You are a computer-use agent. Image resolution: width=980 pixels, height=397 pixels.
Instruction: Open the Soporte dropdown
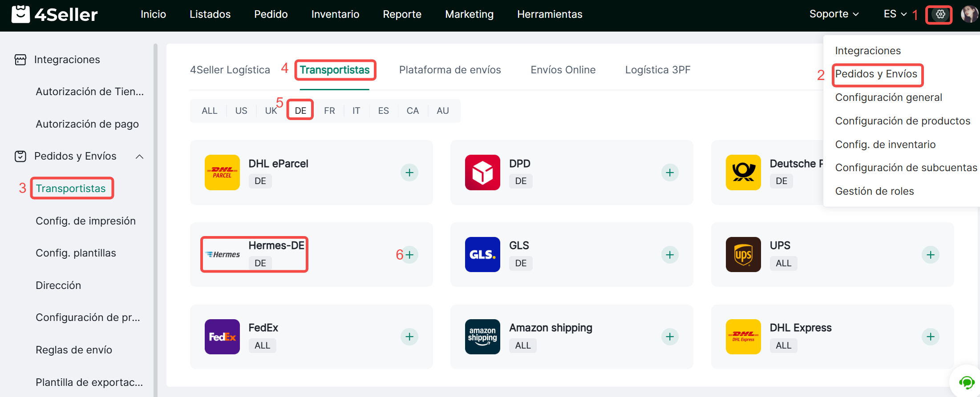834,14
